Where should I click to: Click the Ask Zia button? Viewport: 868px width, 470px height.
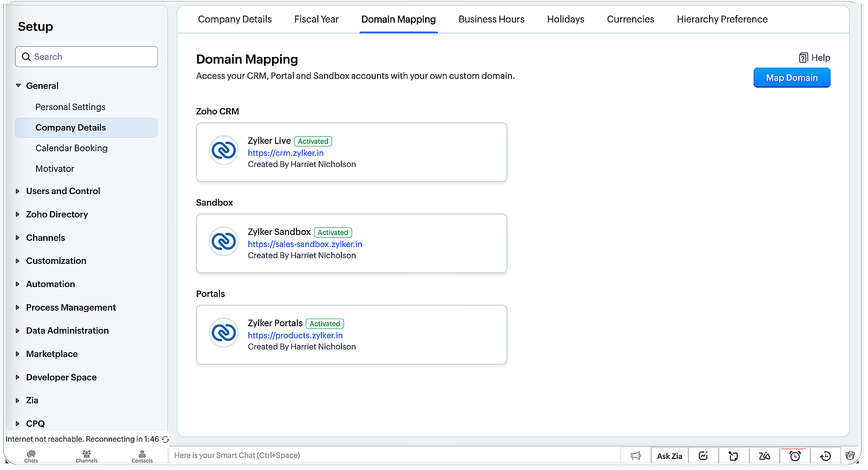pos(669,456)
